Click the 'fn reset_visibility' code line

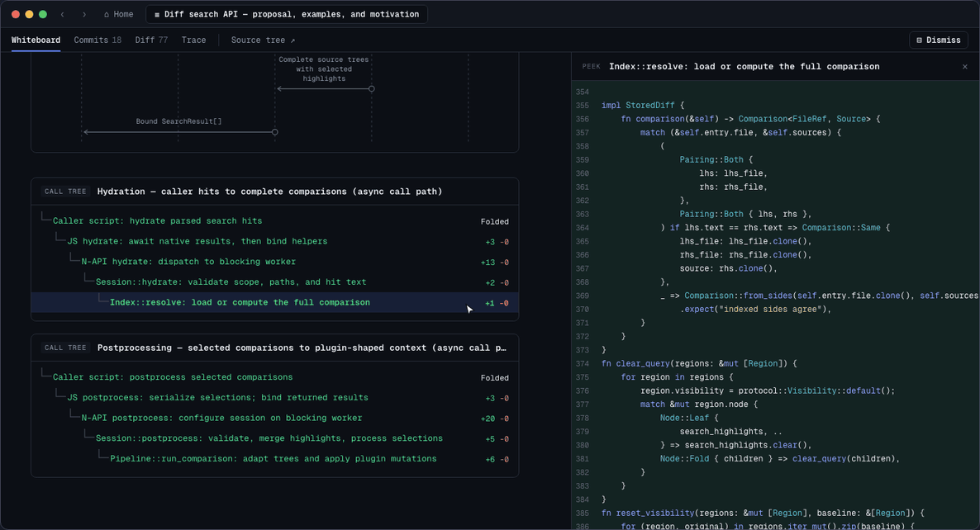[x=763, y=513]
